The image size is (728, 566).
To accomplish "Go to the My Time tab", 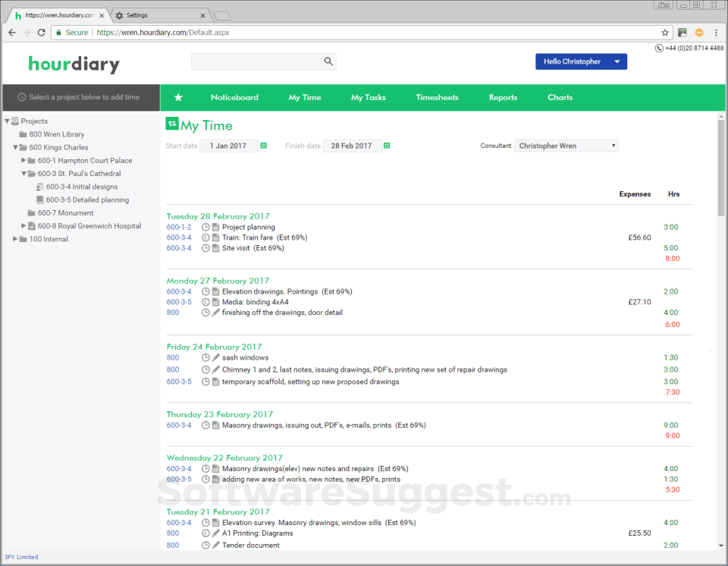I will (305, 97).
